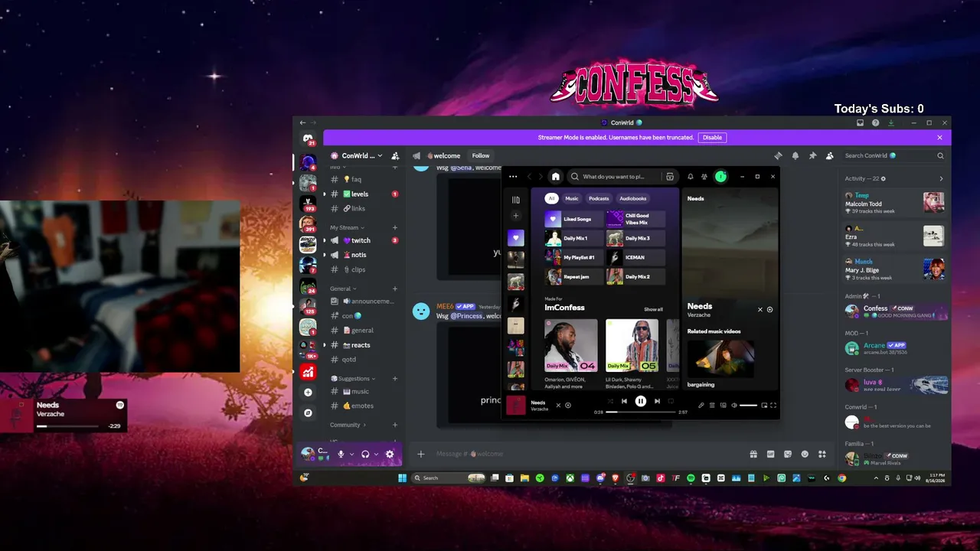Disable Streamer Mode button
980x551 pixels.
pyautogui.click(x=712, y=138)
